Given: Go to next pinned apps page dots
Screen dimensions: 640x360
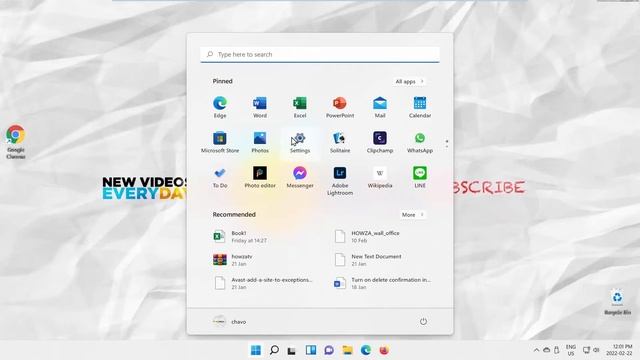Looking at the screenshot, I should [447, 143].
